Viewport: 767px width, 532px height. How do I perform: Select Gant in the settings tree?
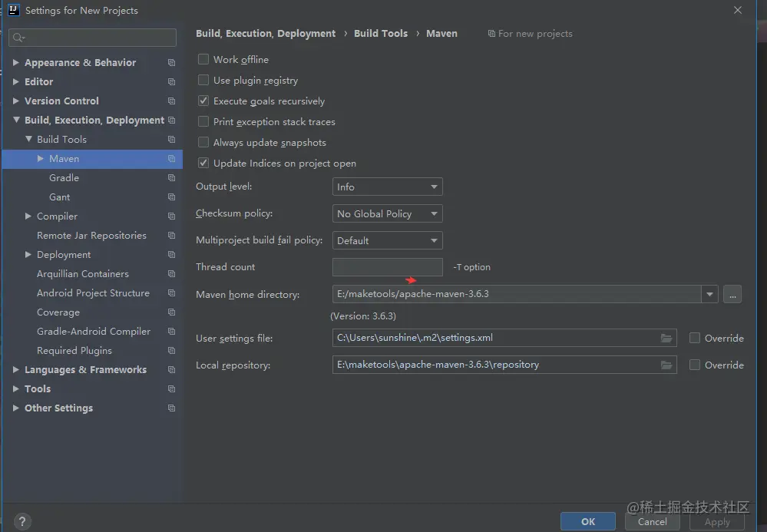coord(60,197)
